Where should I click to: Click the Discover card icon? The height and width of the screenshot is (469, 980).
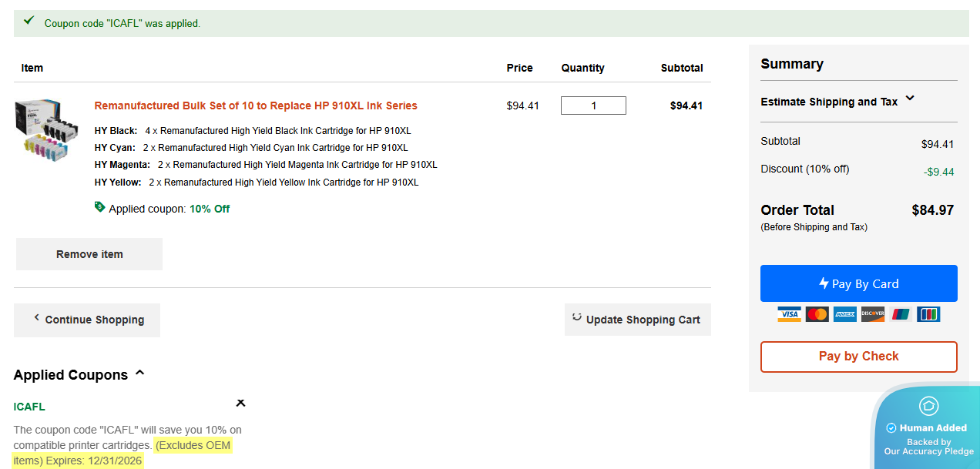point(872,314)
